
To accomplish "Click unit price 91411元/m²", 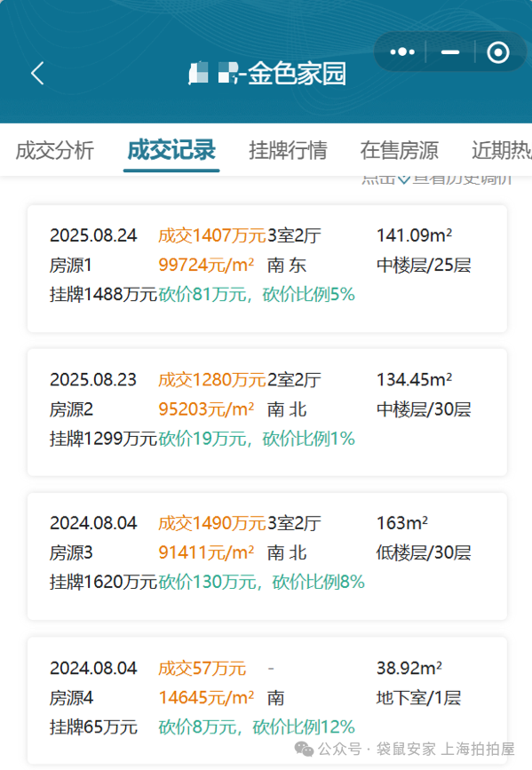I will pyautogui.click(x=206, y=553).
